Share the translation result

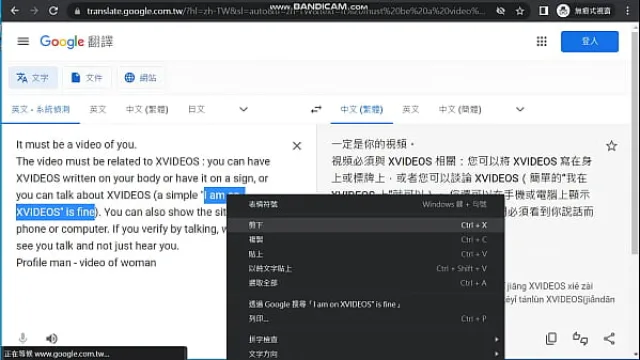click(x=609, y=338)
